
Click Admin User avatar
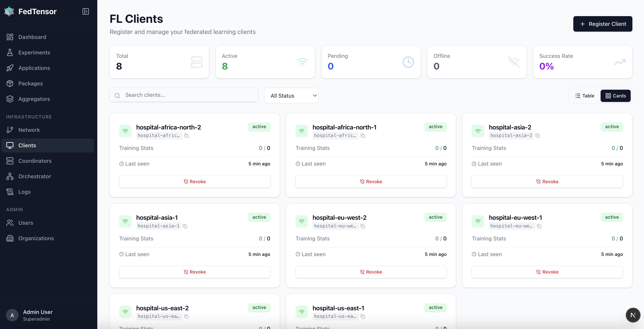(12, 315)
